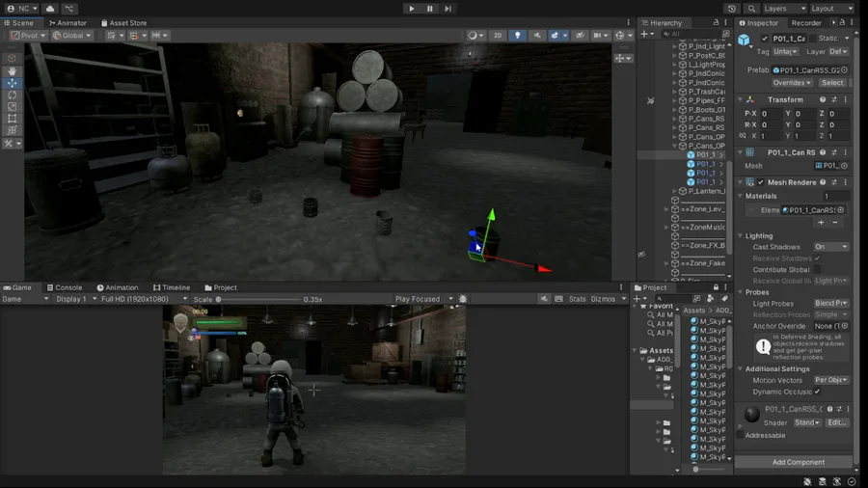Toggle the object active checkbox in Inspector
Viewport: 868px width, 488px height.
[x=765, y=39]
